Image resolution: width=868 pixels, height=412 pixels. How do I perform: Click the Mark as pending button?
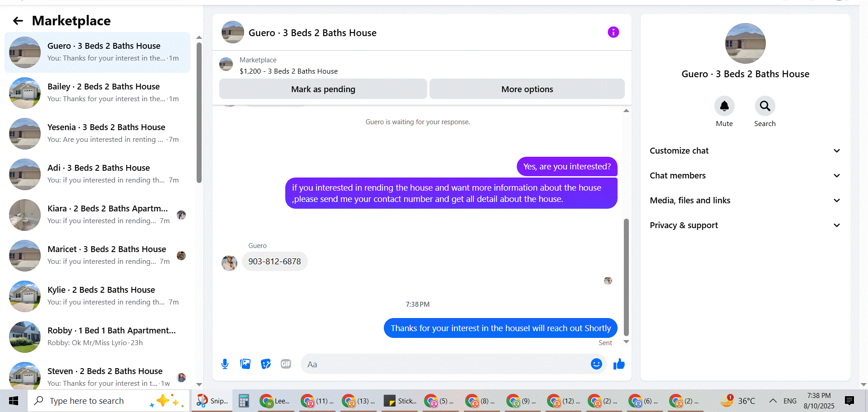(x=323, y=89)
